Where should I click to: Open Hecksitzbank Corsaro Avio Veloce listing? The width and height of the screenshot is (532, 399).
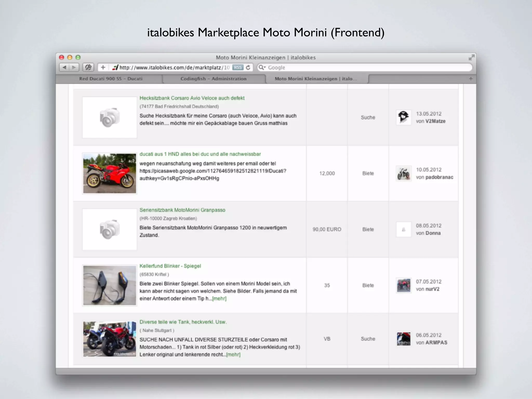pyautogui.click(x=192, y=98)
